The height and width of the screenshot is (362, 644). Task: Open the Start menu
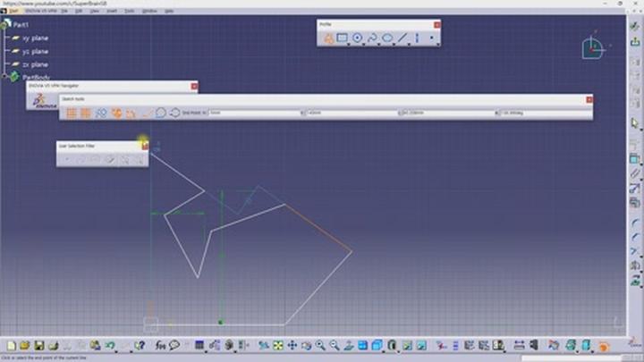tap(13, 11)
